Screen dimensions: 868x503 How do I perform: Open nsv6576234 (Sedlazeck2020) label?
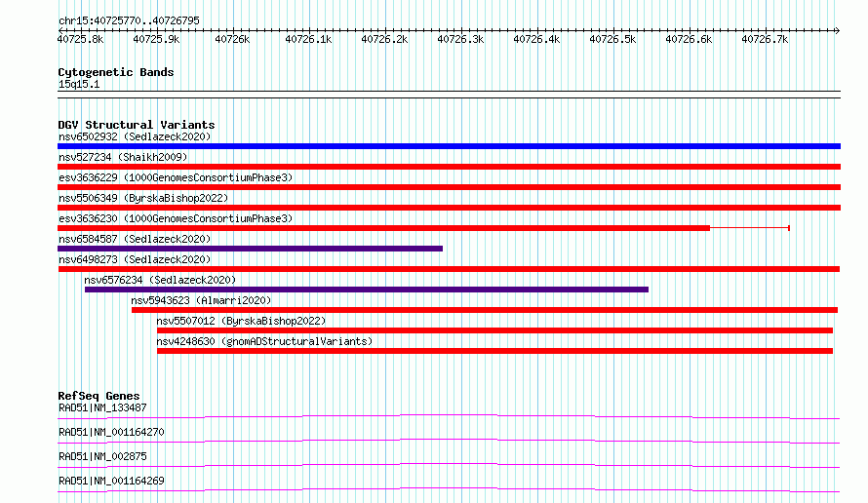[160, 280]
